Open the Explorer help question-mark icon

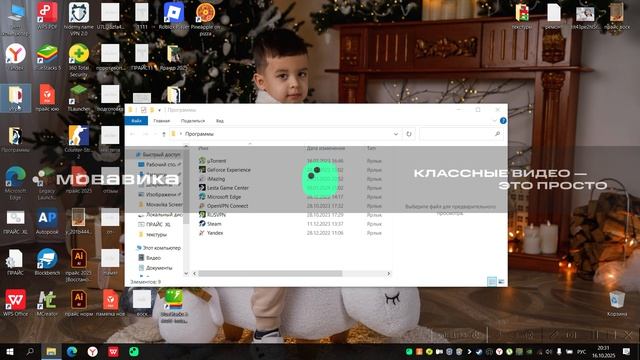click(x=503, y=120)
